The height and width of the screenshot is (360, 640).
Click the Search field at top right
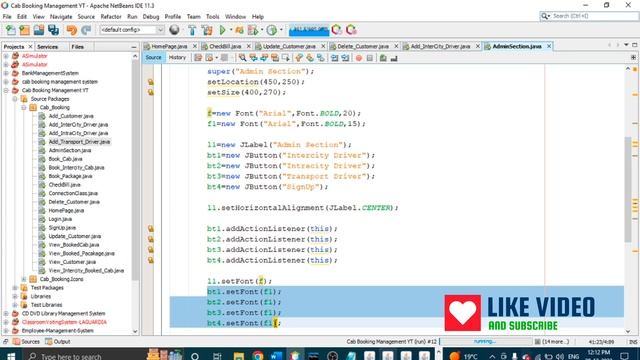[589, 16]
